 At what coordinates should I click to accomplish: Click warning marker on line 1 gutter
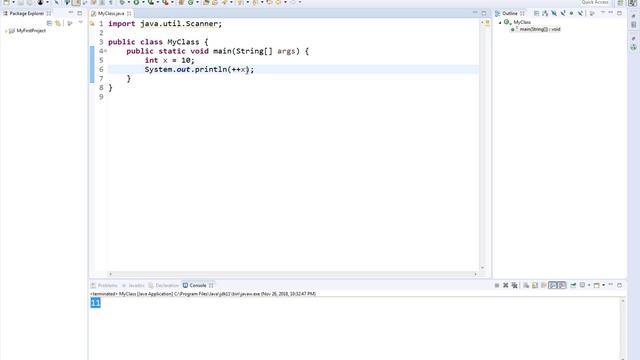pyautogui.click(x=92, y=24)
